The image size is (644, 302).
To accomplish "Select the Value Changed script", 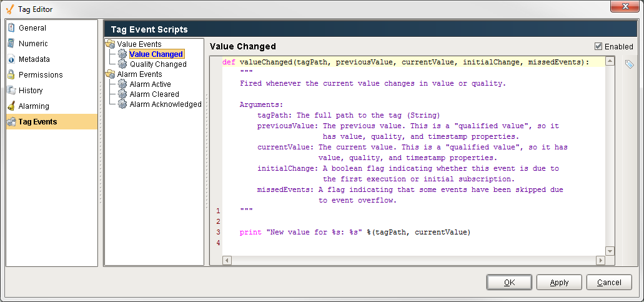I will tap(156, 54).
